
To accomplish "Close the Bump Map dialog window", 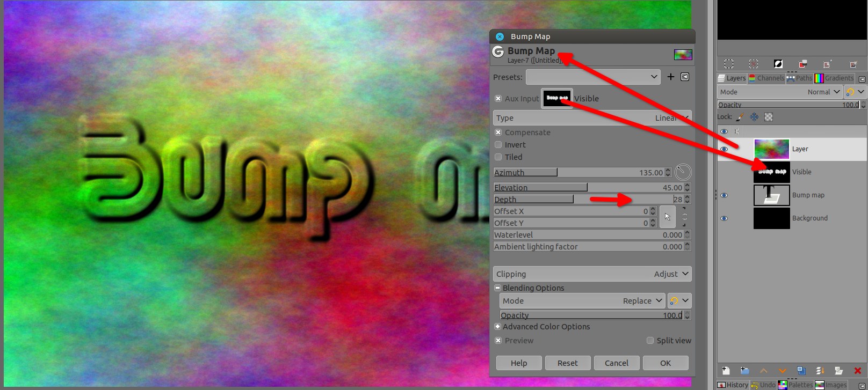I will tap(500, 36).
